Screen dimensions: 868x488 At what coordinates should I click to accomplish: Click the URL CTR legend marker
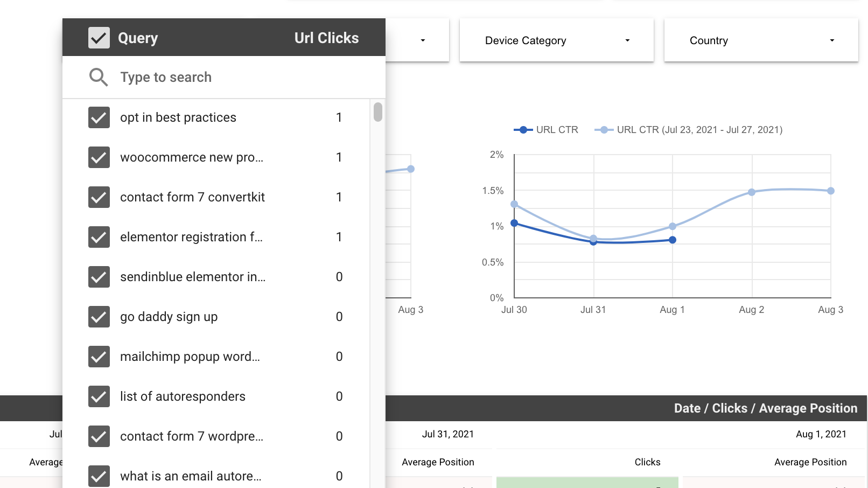pos(523,130)
